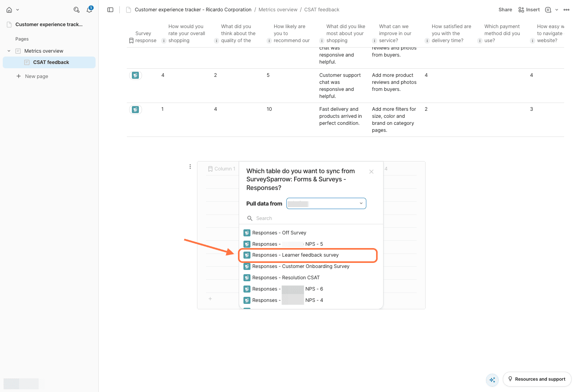
Task: Expand the dropdown arrow beside home icon
Action: [18, 10]
